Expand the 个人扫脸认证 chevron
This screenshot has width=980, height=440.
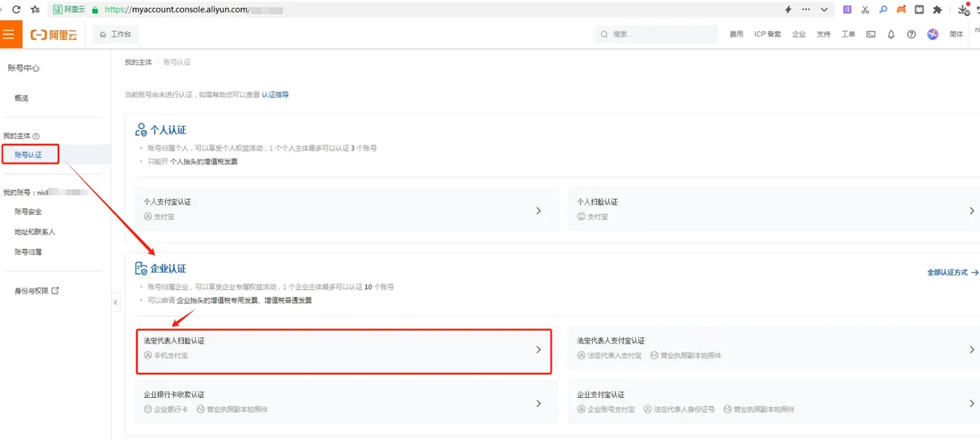click(972, 211)
